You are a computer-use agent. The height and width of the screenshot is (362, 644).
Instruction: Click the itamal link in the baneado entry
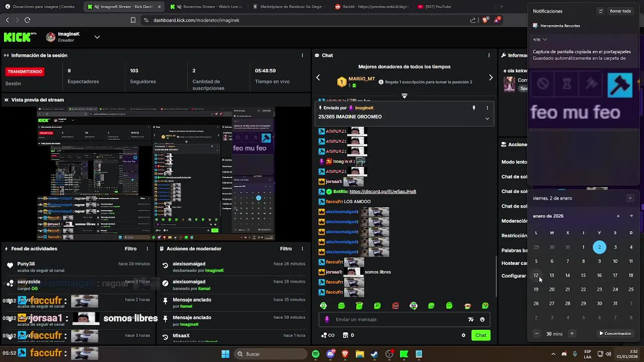pyautogui.click(x=204, y=288)
